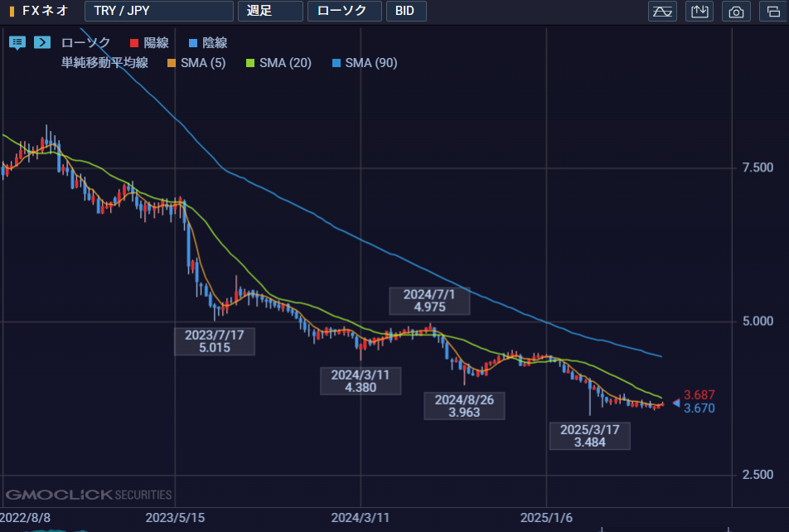
Task: Click the 陰線 blue color swatch
Action: click(193, 43)
